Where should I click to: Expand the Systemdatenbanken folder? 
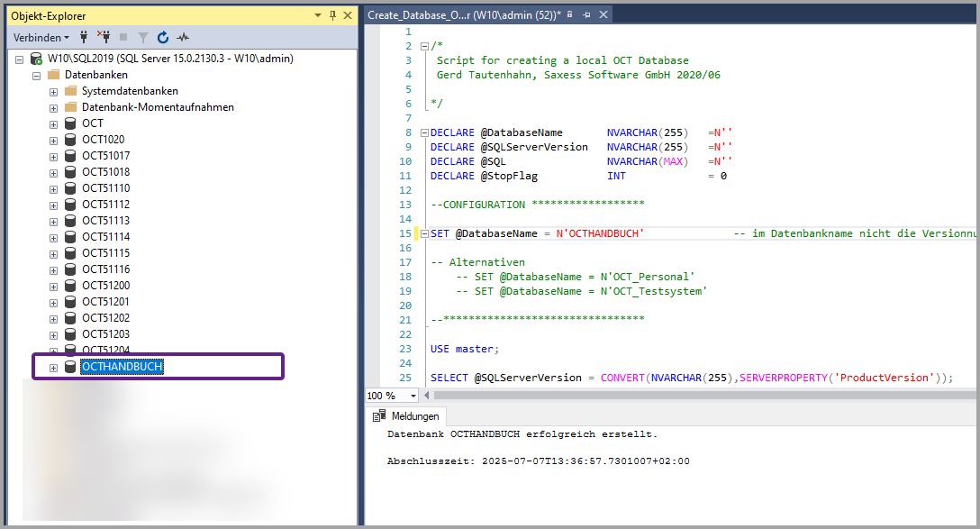coord(53,91)
